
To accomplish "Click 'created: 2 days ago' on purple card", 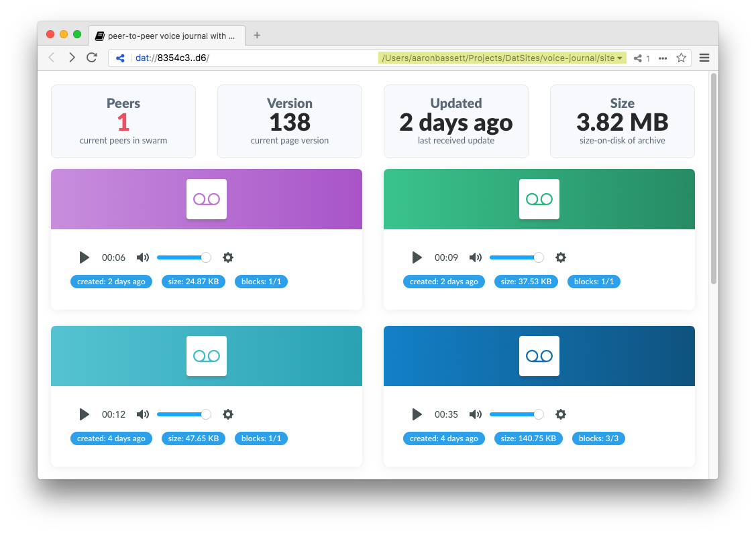I will click(111, 282).
